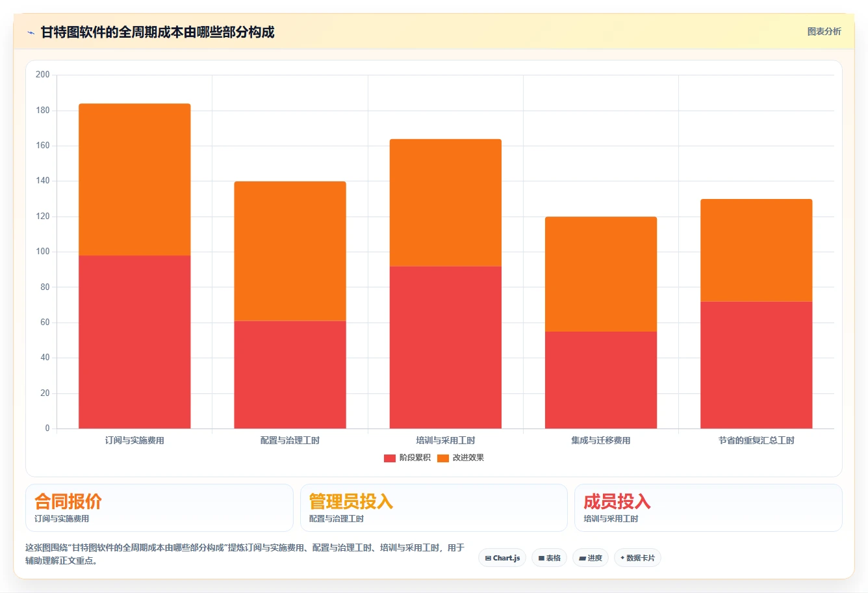
Task: Click the 改进效果 legend label text
Action: tap(468, 458)
